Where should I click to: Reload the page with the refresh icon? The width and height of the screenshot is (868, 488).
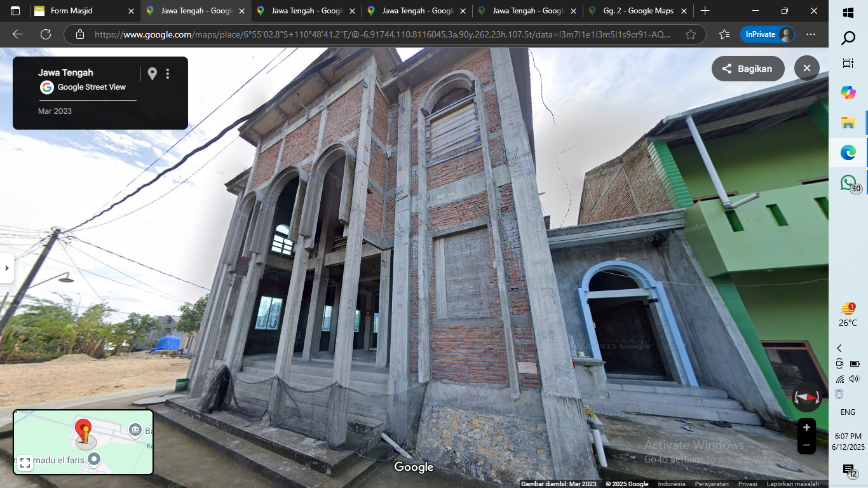(46, 34)
